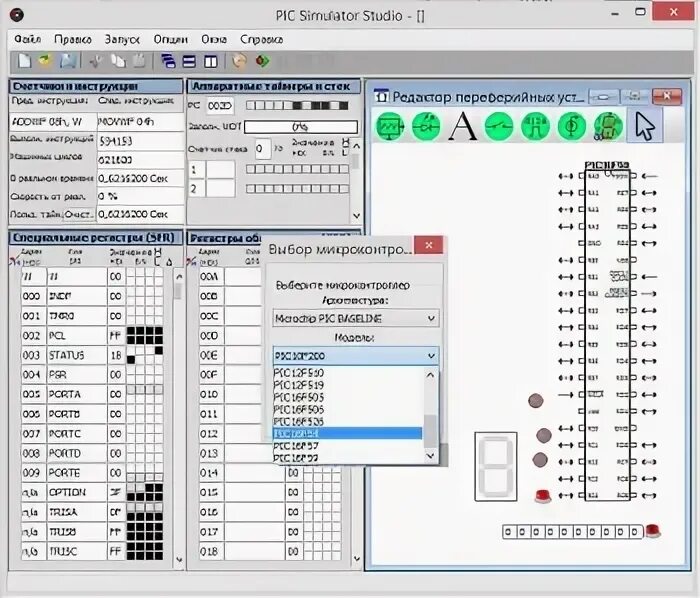Click the Cascade windows toolbar icon
This screenshot has width=700, height=598.
pyautogui.click(x=168, y=61)
